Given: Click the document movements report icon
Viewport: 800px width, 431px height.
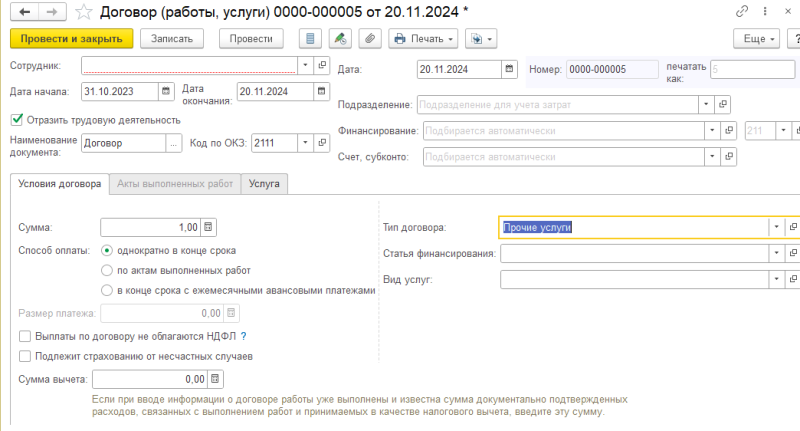Looking at the screenshot, I should pos(311,39).
